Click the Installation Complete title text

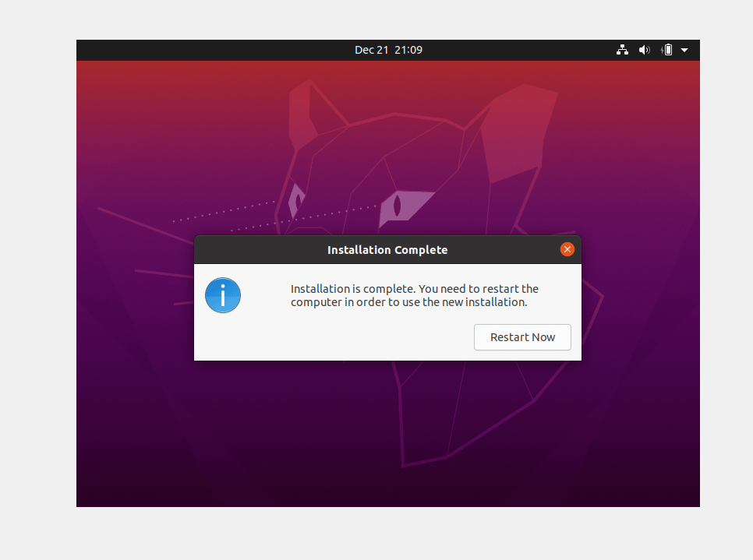pos(387,250)
